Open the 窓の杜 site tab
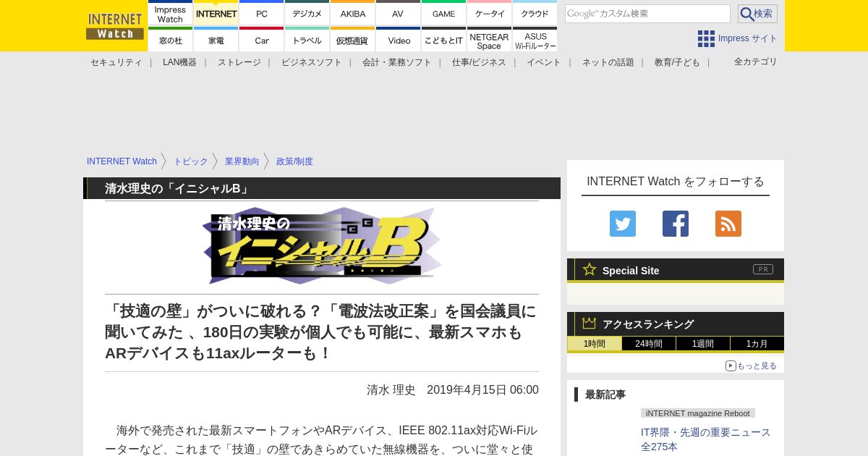The image size is (868, 456). click(171, 40)
